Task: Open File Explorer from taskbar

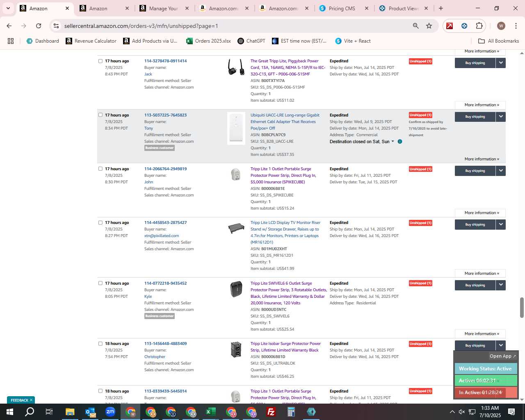Action: [x=70, y=412]
